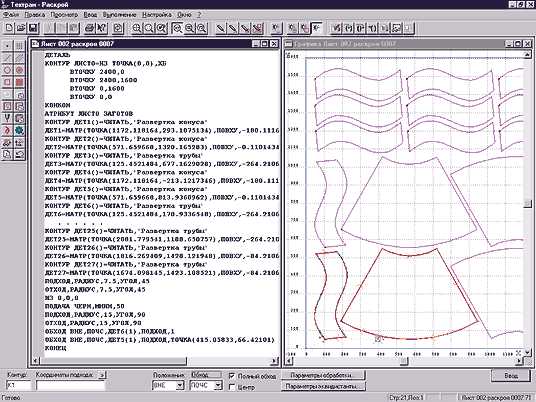Click the arrow beside Координаты подхода
536x402 pixels.
coord(102,375)
